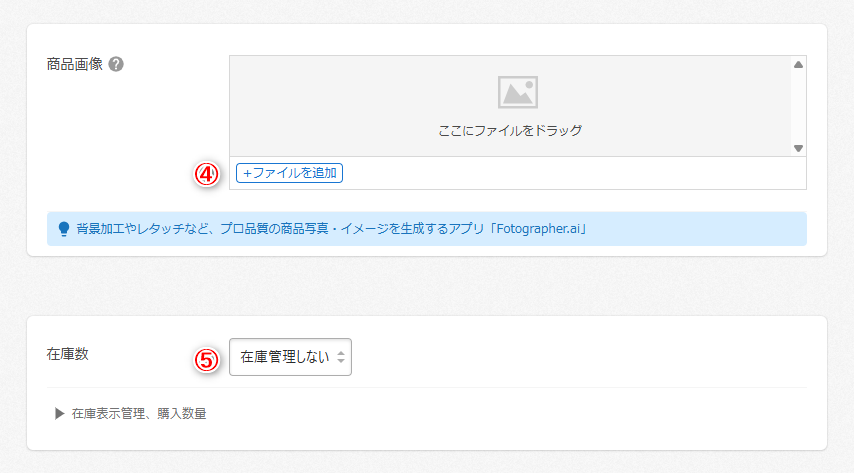The width and height of the screenshot is (854, 473).
Task: Click the 商品画像 field label
Action: click(75, 65)
